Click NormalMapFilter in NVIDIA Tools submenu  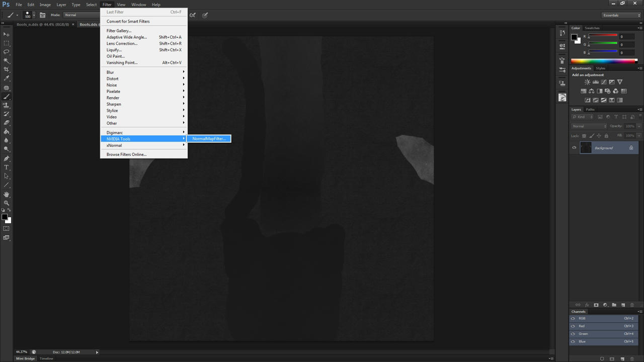click(209, 139)
